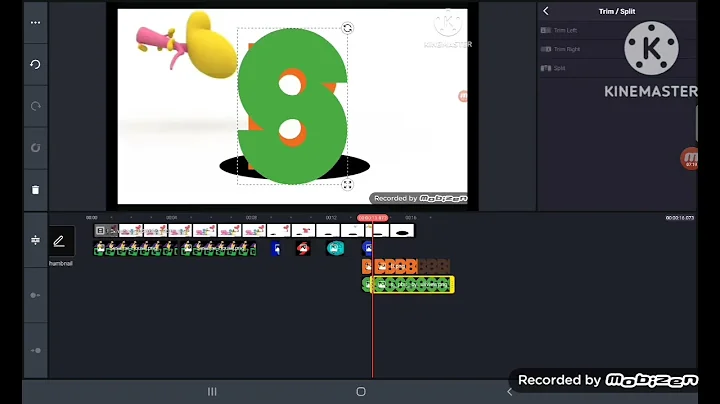Select the yellow-highlighted green S layer clip
The width and height of the screenshot is (720, 404).
(412, 285)
